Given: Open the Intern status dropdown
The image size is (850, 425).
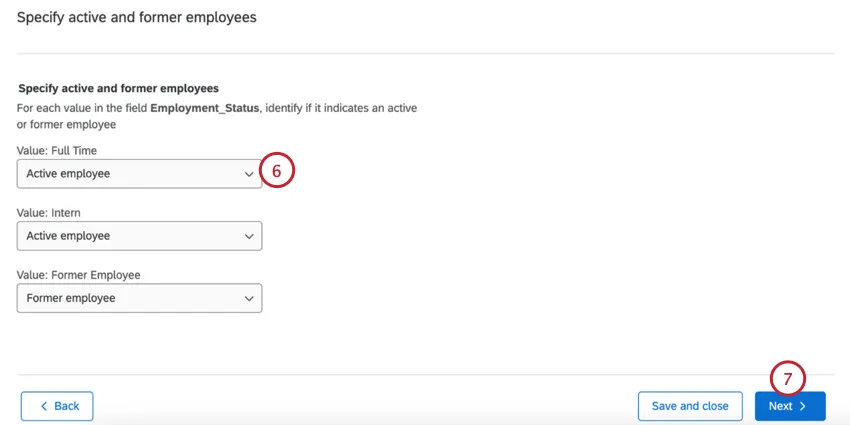Looking at the screenshot, I should tap(139, 236).
